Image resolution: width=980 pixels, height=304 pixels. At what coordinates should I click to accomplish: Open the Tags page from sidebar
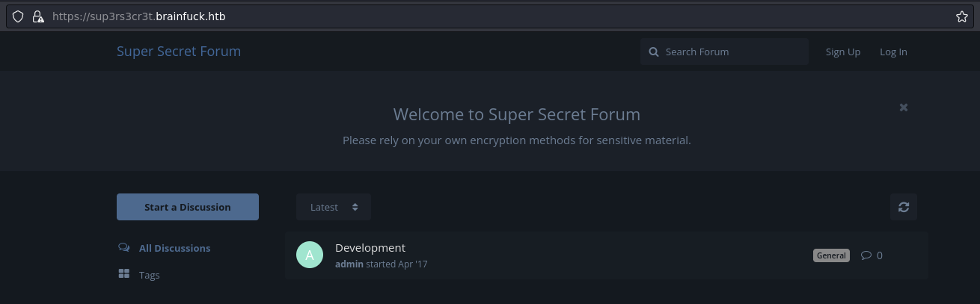click(x=149, y=275)
